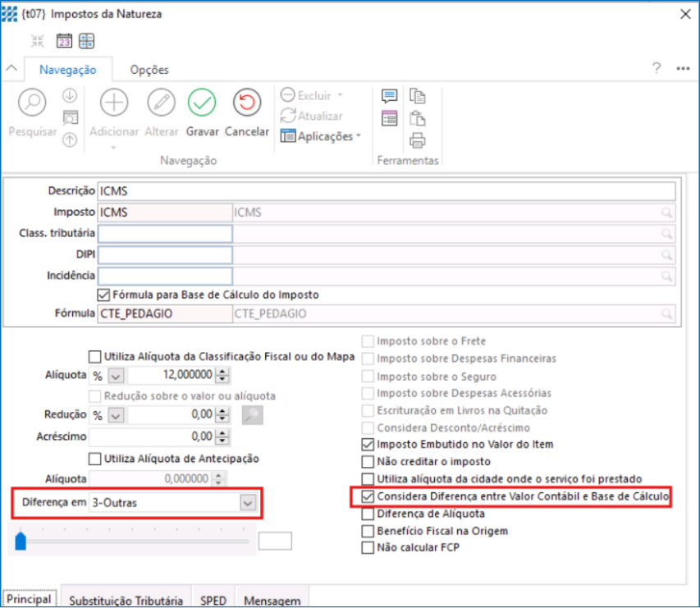
Task: Go to the SPED tab
Action: coord(213,600)
